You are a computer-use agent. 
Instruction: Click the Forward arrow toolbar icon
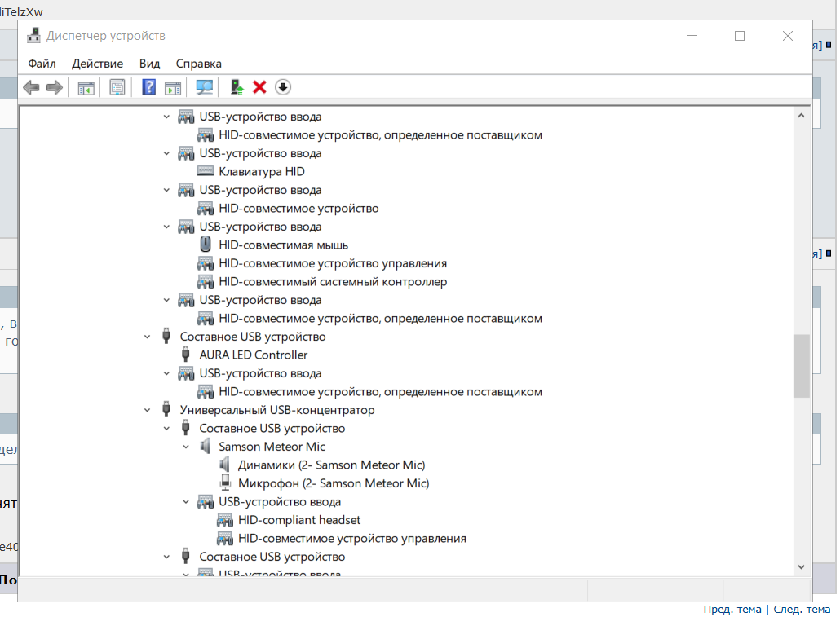coord(55,87)
